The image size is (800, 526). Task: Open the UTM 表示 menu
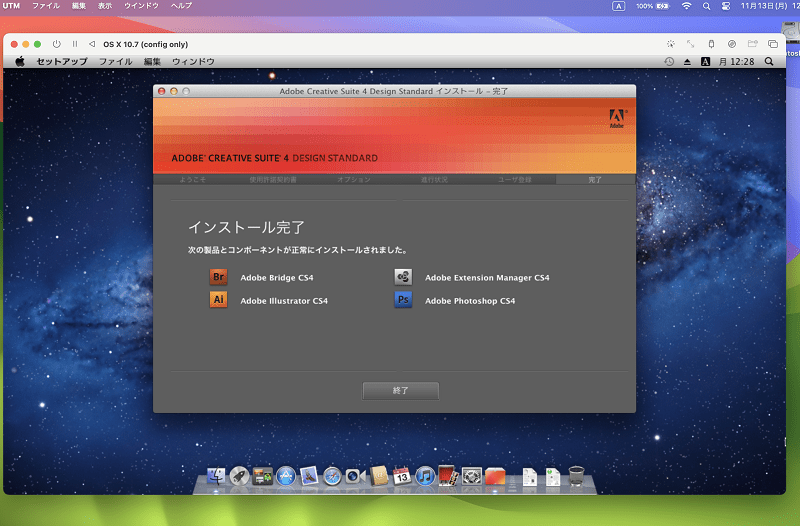point(105,6)
